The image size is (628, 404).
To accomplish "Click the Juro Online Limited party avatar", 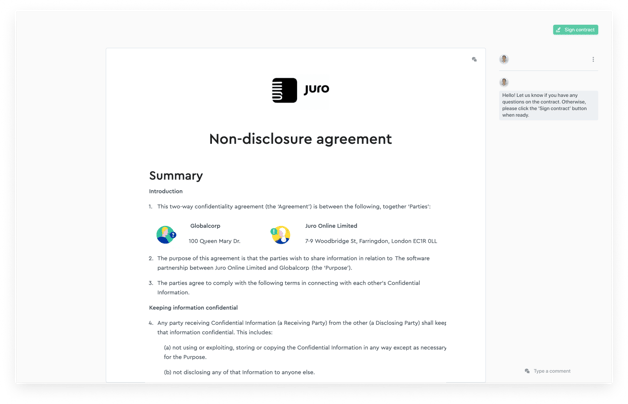I will click(280, 235).
